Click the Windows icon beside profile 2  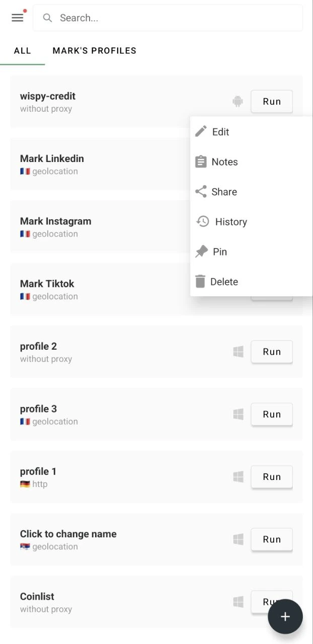(x=238, y=352)
